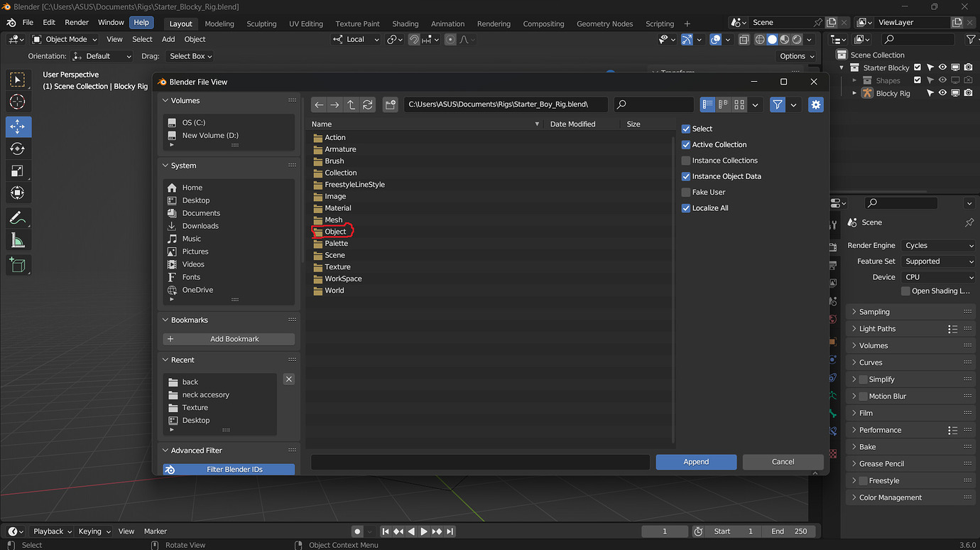The width and height of the screenshot is (980, 550).
Task: Play the animation forward
Action: (x=424, y=532)
